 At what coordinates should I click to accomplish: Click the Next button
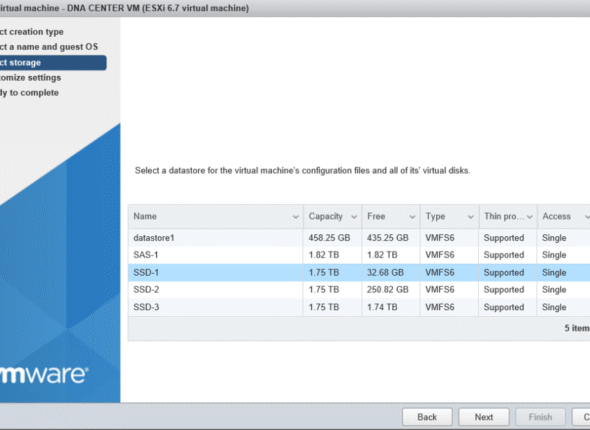pos(484,417)
